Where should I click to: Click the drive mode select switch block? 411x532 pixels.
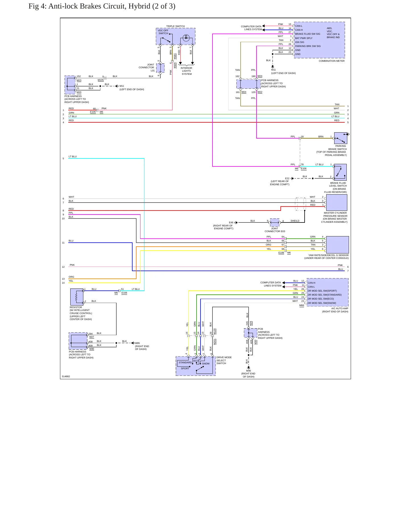coord(196,366)
